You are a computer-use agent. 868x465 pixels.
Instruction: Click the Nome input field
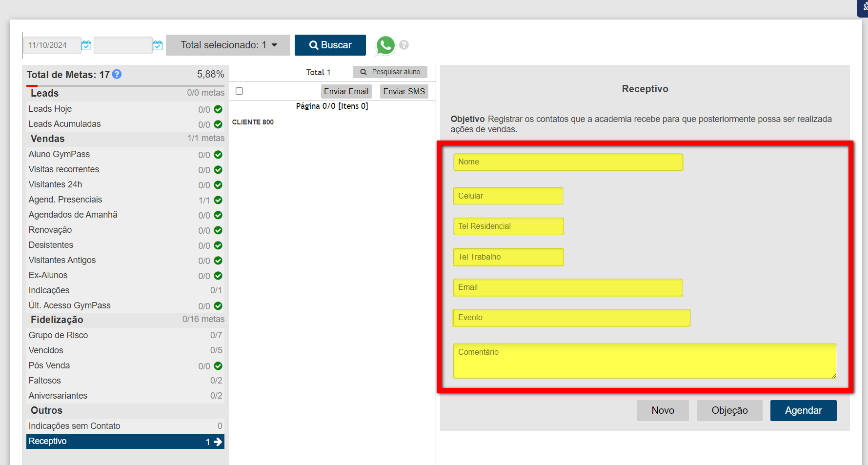point(568,162)
